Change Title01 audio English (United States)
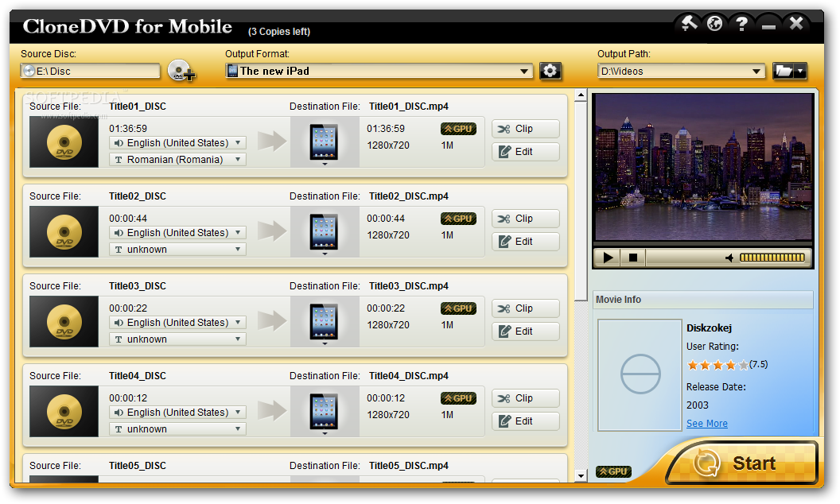 coord(178,143)
